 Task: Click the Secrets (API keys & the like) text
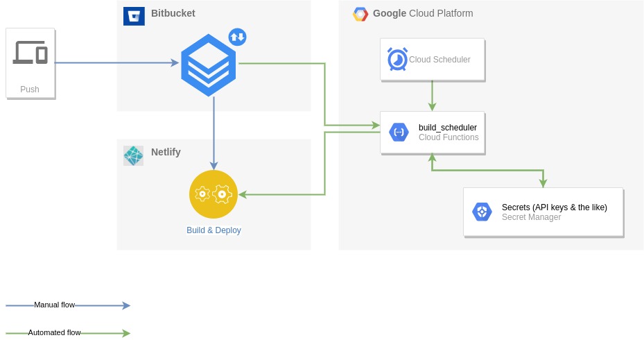click(x=555, y=207)
